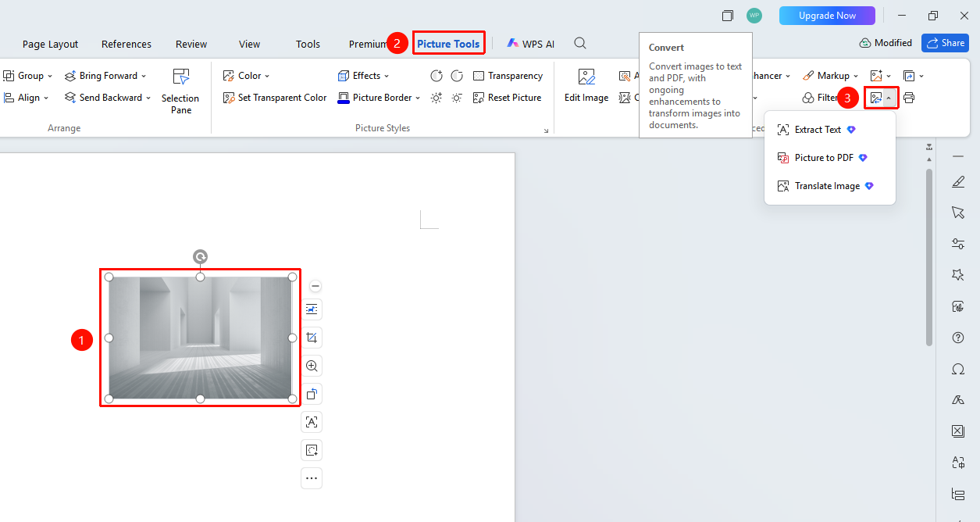This screenshot has width=980, height=522.
Task: Toggle the picture Transparency option
Action: pyautogui.click(x=508, y=76)
